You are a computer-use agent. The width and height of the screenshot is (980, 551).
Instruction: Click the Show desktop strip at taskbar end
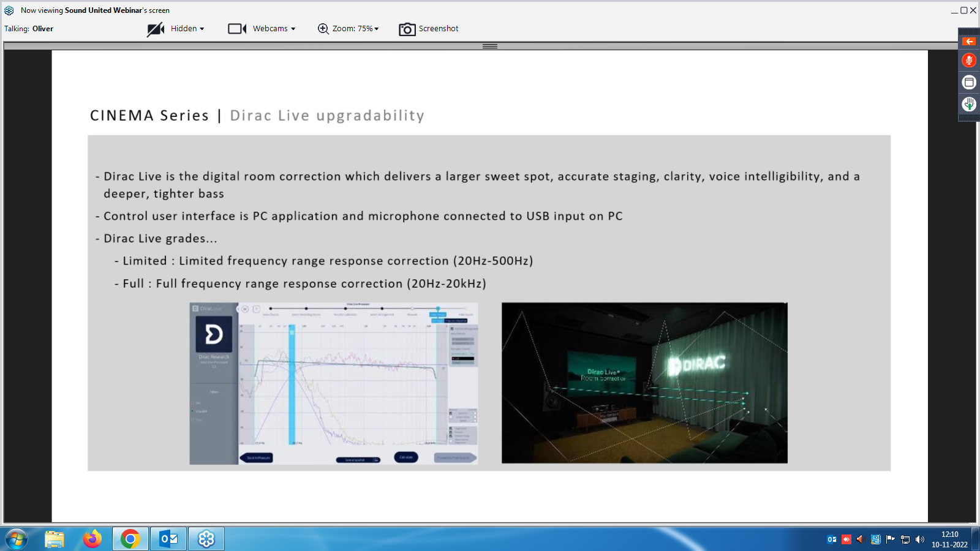[x=976, y=539]
